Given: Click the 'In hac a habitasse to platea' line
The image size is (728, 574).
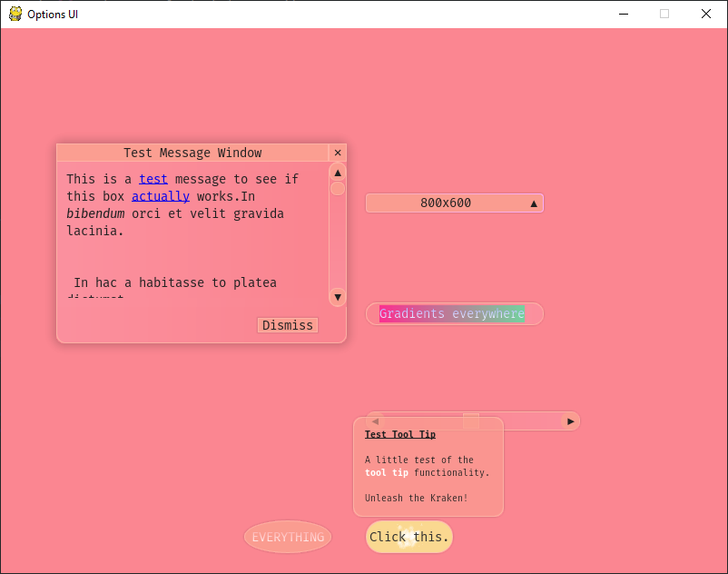Looking at the screenshot, I should point(175,282).
